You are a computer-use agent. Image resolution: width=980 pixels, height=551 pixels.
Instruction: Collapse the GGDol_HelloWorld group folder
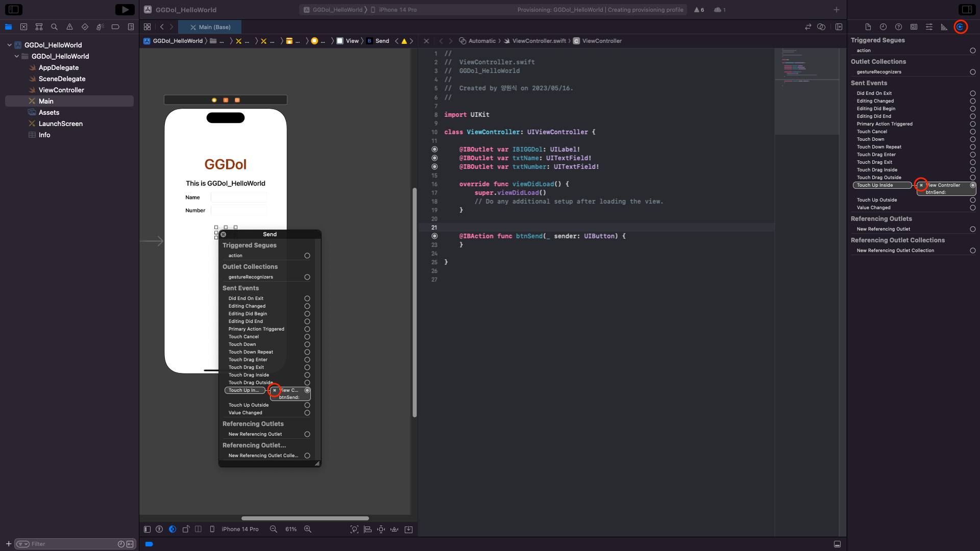[16, 56]
